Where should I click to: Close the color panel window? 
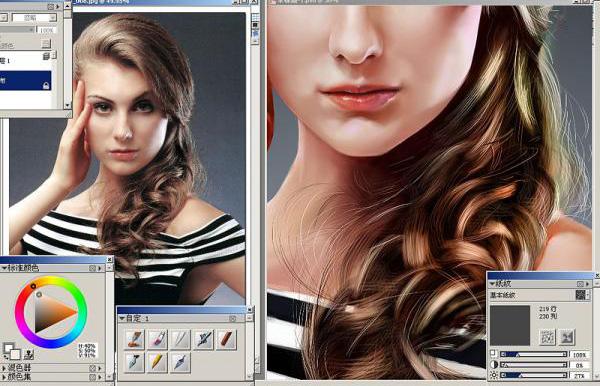click(110, 259)
